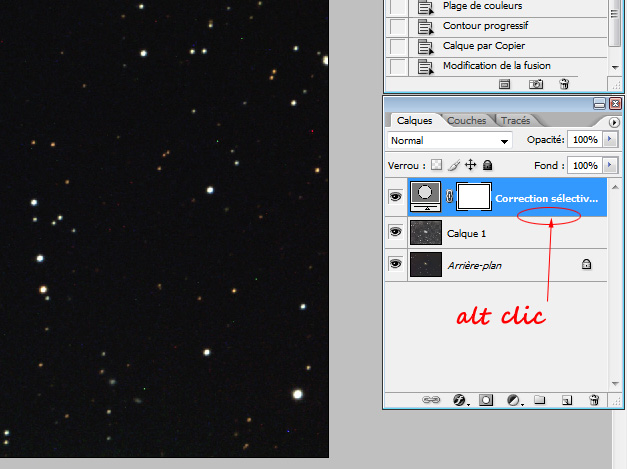Open the Fond slider arrow
This screenshot has width=627, height=469.
[x=610, y=165]
